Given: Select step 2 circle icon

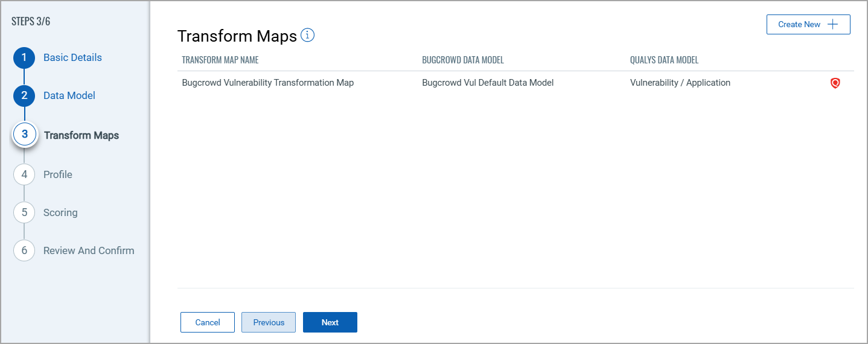Looking at the screenshot, I should 24,95.
